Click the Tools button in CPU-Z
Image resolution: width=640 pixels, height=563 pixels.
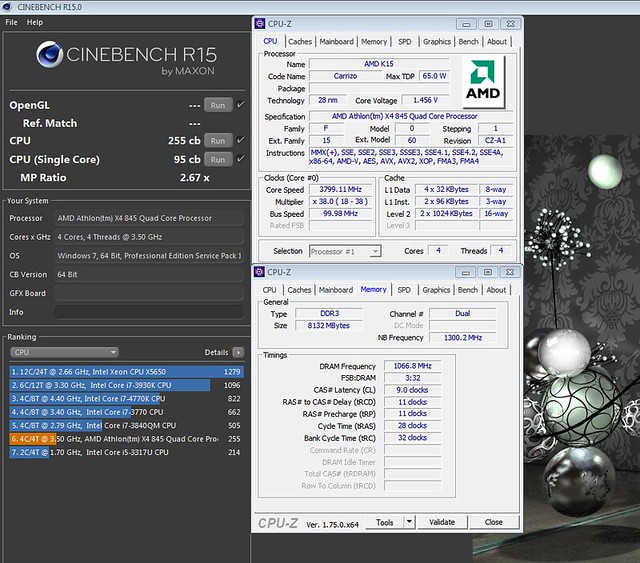coord(384,522)
